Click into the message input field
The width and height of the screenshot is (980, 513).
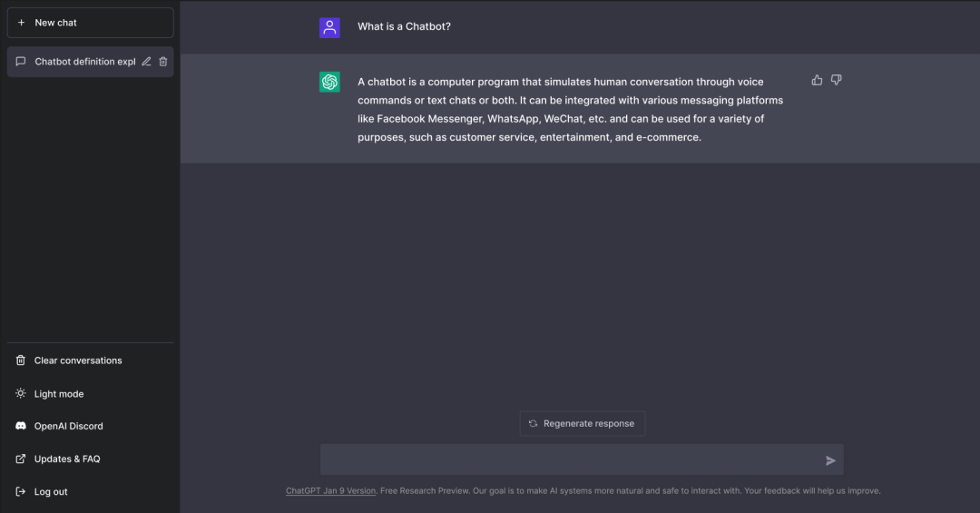coord(572,459)
